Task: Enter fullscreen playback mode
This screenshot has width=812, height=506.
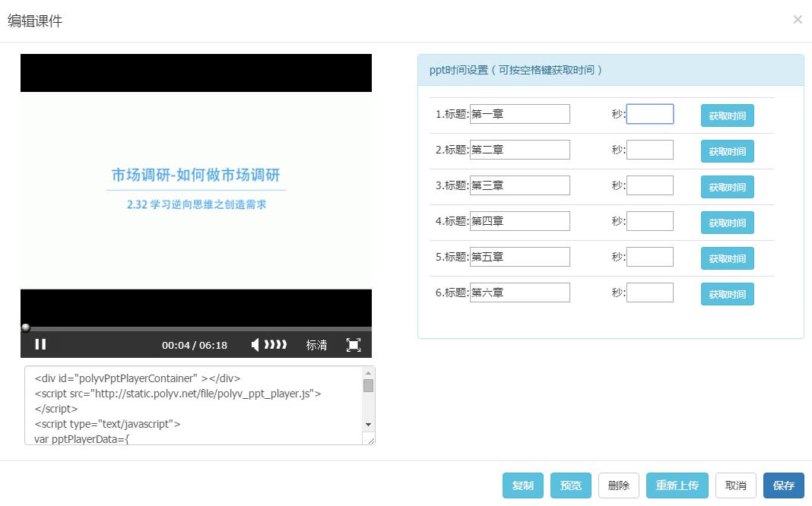Action: [x=353, y=344]
